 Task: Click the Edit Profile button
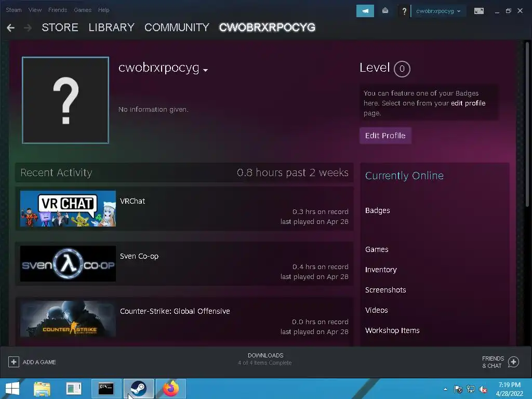click(x=385, y=136)
